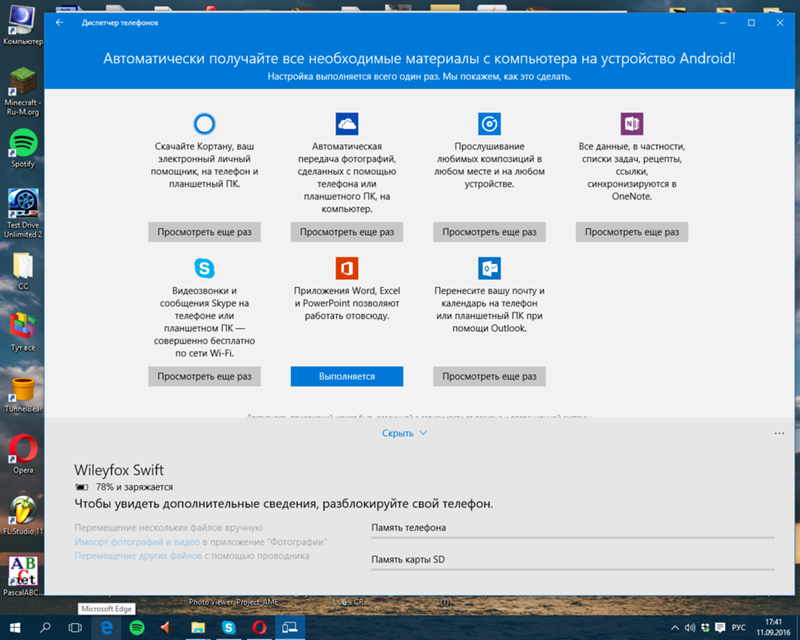
Task: Collapse the section with Скрыть
Action: click(405, 433)
